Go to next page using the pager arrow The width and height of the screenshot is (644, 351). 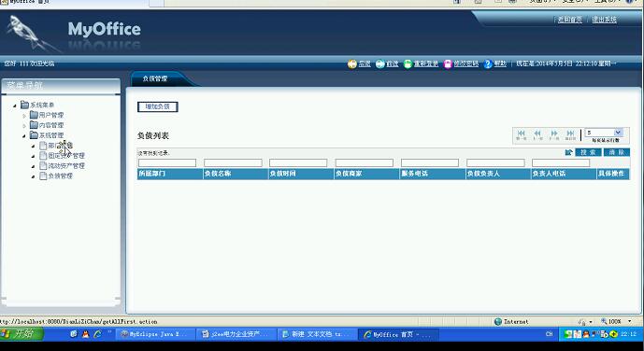(554, 135)
